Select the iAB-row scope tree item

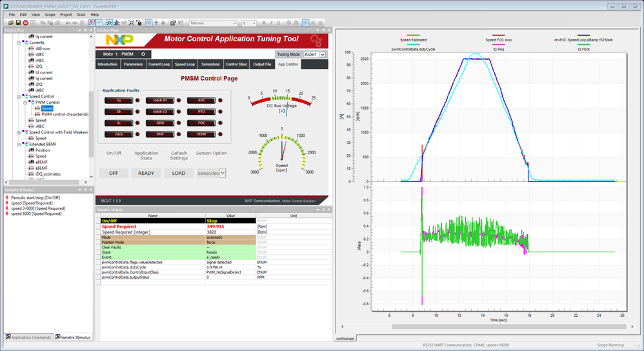point(43,48)
